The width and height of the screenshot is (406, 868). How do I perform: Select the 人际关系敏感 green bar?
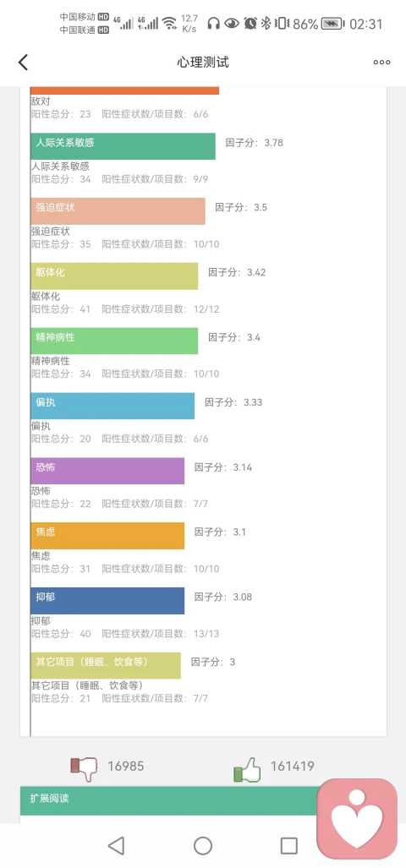point(123,146)
